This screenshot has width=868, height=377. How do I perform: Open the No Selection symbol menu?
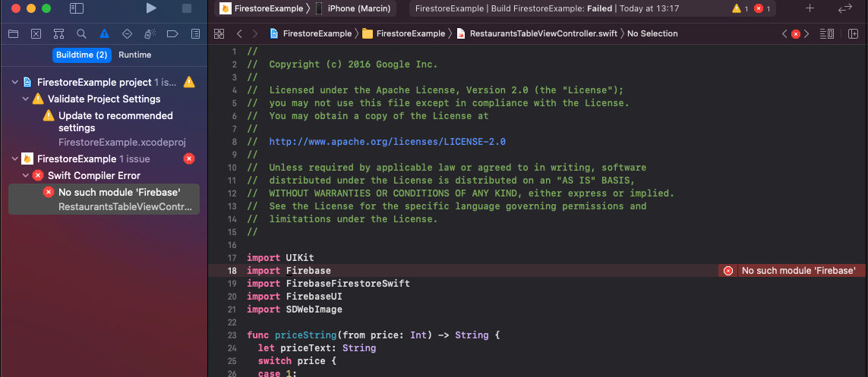(652, 33)
